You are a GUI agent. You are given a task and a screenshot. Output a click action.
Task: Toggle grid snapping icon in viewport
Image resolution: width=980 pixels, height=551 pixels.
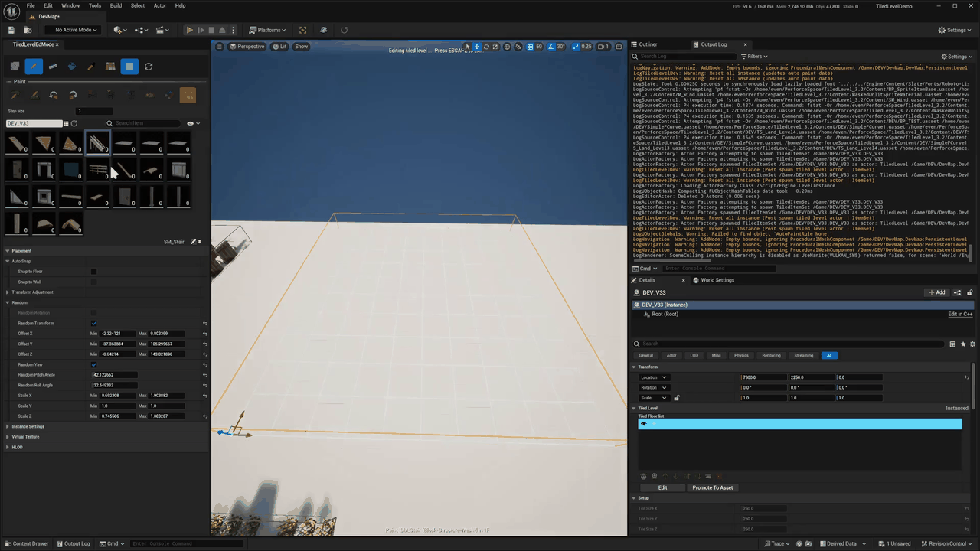(x=530, y=47)
